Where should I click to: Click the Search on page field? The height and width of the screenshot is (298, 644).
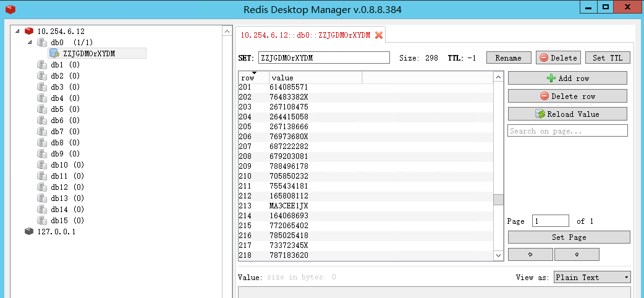[x=567, y=130]
